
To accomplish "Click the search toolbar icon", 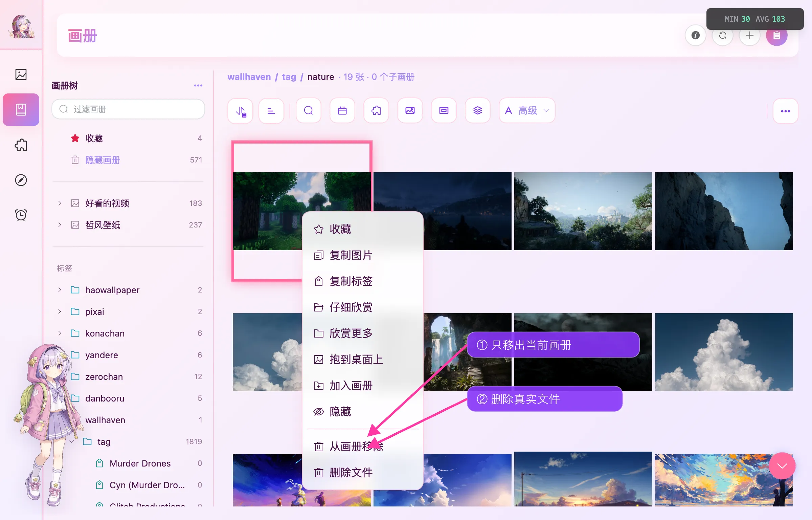I will coord(309,111).
